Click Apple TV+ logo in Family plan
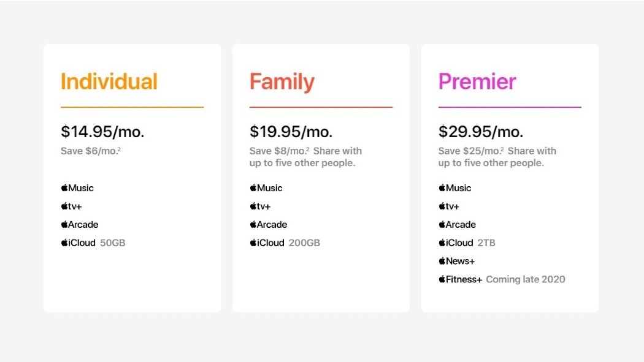The width and height of the screenshot is (644, 362). tap(260, 206)
